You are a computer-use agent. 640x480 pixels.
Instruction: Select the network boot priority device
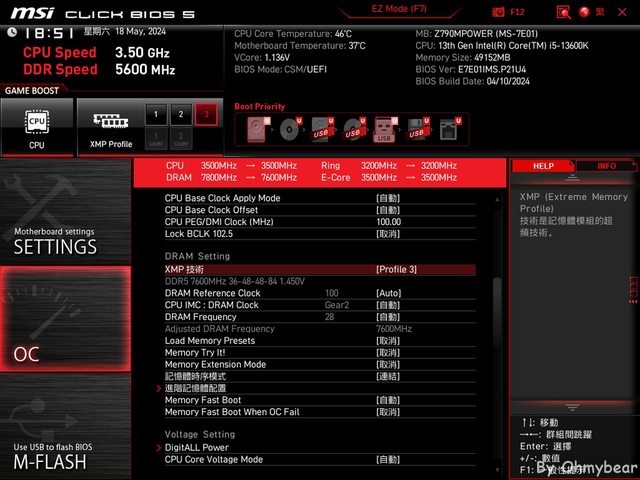pyautogui.click(x=446, y=129)
